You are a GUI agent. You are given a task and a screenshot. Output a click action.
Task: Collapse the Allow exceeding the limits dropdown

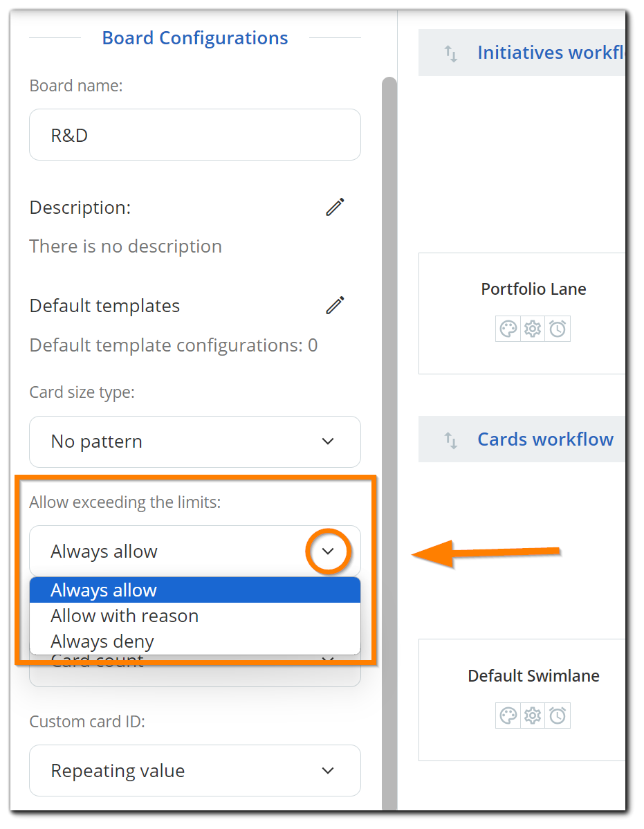coord(328,551)
